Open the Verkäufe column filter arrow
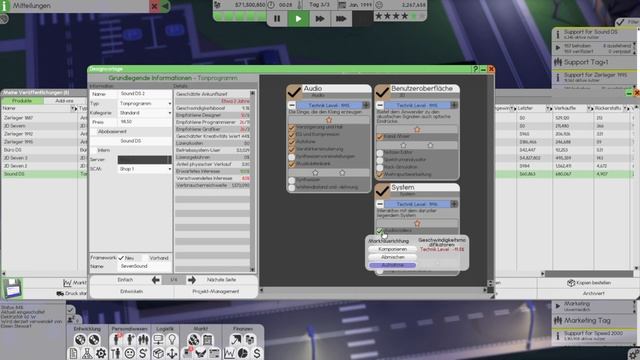The height and width of the screenshot is (360, 640). (x=589, y=109)
